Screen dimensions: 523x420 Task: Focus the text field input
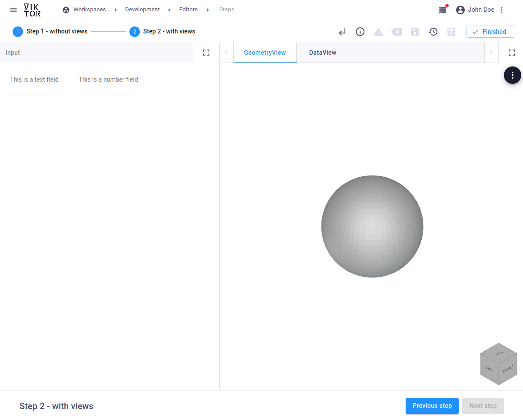(x=40, y=90)
